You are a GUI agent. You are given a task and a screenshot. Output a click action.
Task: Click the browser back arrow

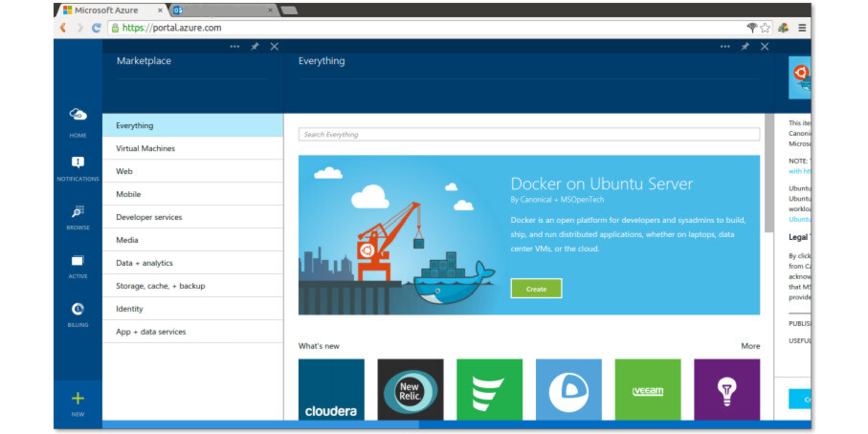tap(63, 28)
